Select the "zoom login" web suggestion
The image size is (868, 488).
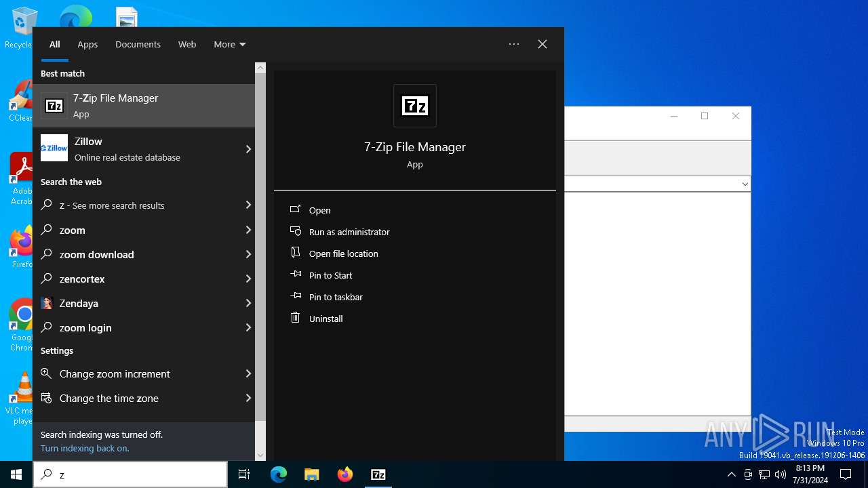click(139, 327)
